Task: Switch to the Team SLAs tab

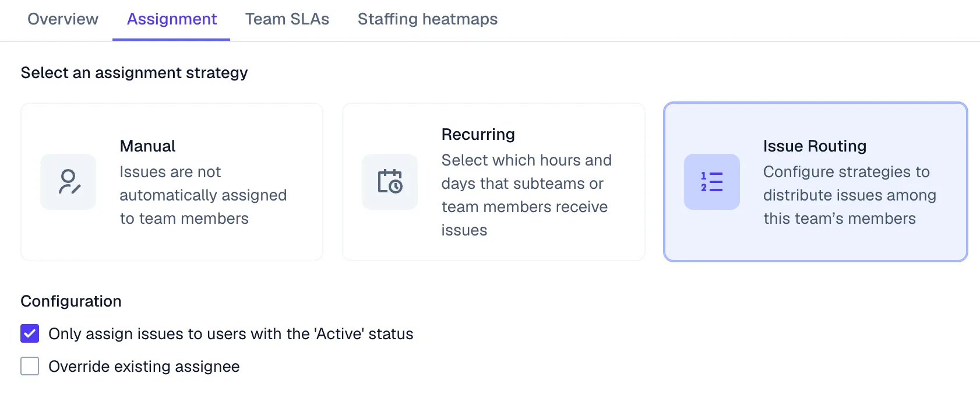Action: [287, 19]
